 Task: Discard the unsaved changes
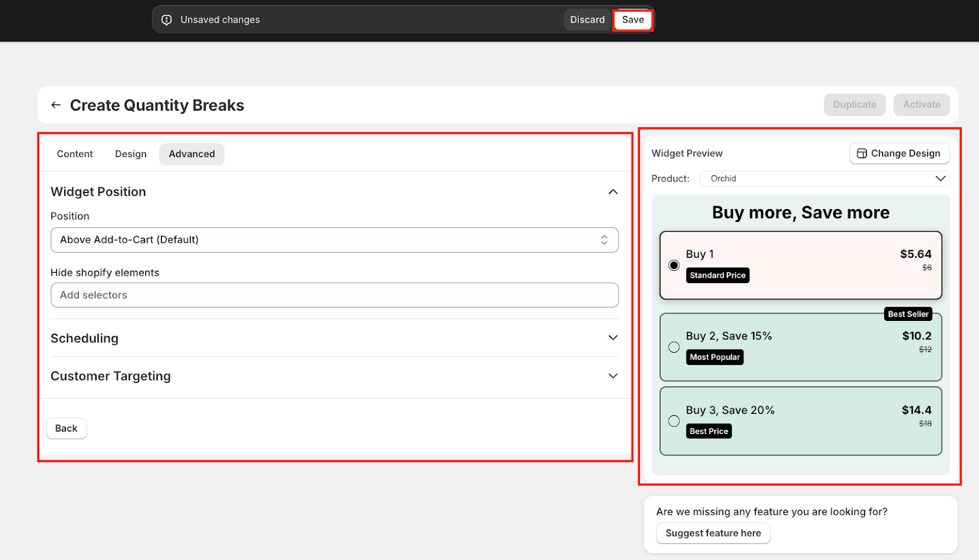(x=587, y=20)
